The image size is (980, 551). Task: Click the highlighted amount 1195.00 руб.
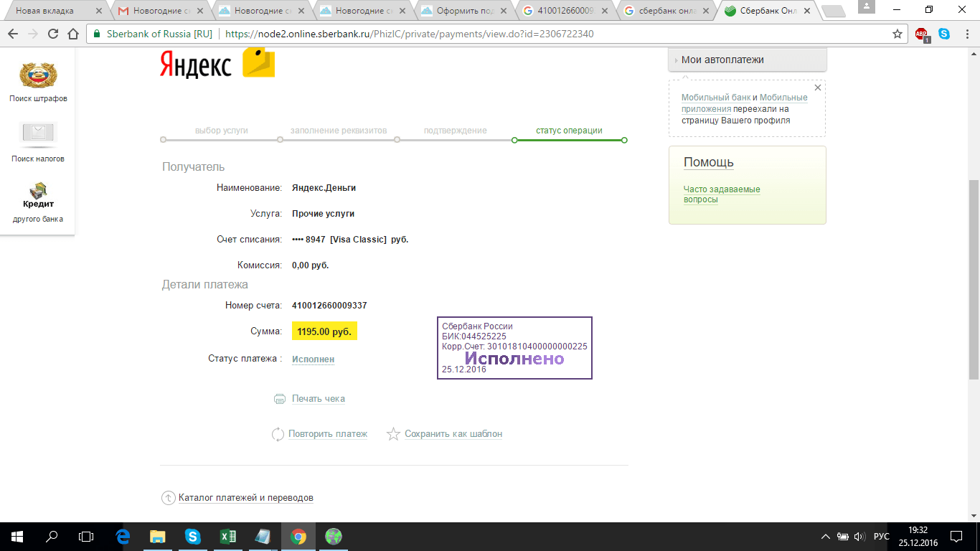[x=324, y=332]
